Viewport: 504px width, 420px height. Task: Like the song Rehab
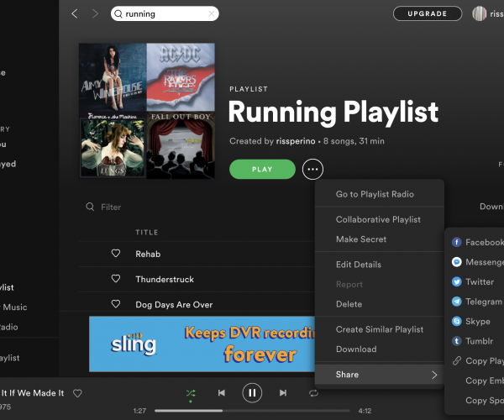tap(116, 253)
